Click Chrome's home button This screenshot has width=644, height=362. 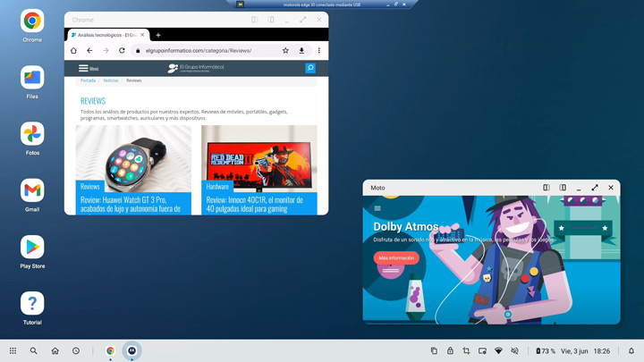pyautogui.click(x=73, y=50)
